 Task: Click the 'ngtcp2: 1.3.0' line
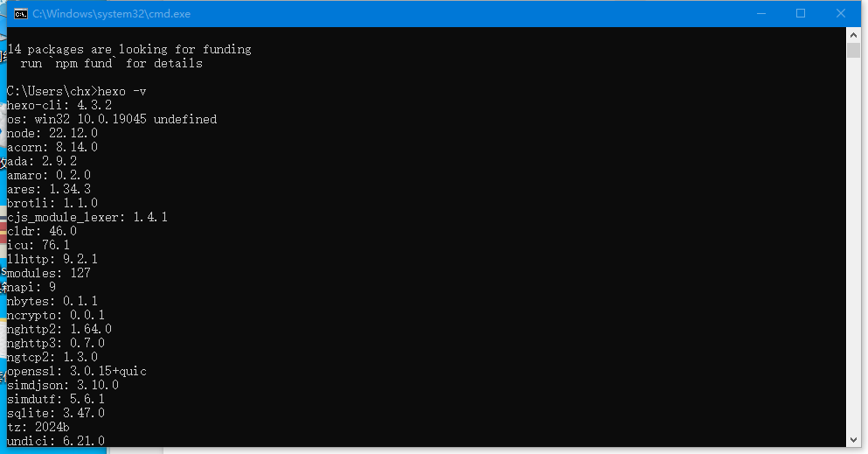[52, 357]
